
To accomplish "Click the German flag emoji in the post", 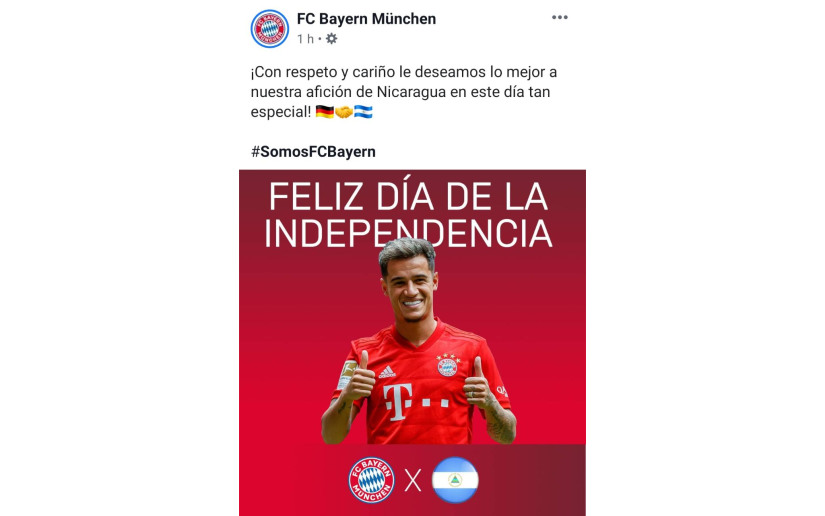I will pos(325,112).
